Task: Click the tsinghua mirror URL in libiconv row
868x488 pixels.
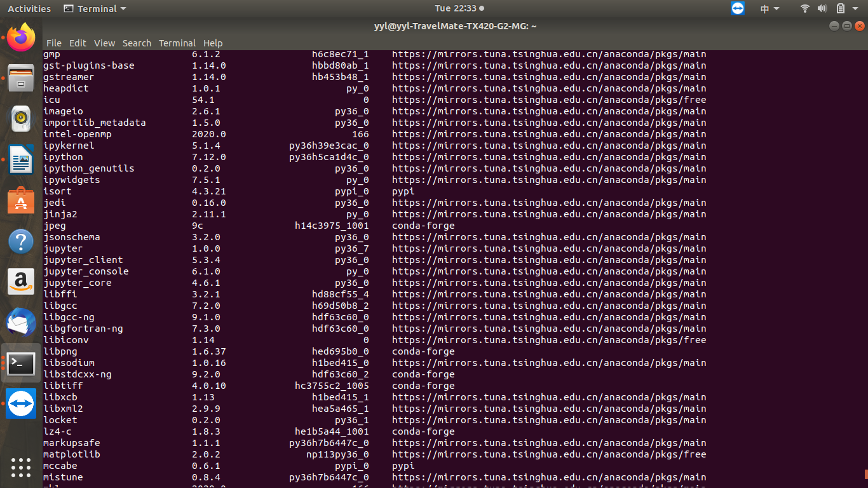Action: click(549, 340)
